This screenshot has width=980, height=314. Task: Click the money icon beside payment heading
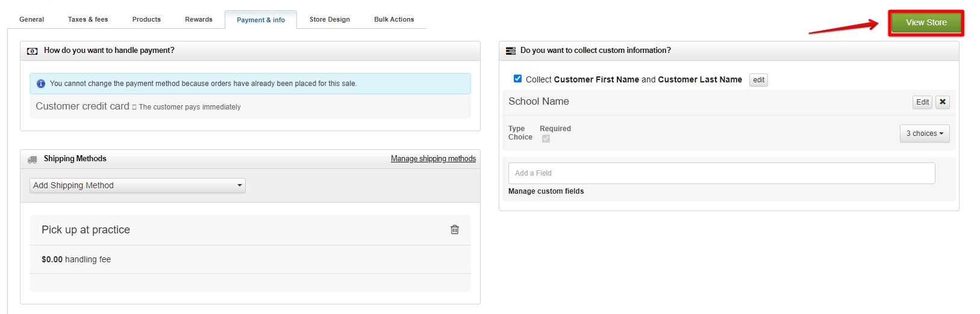click(33, 51)
